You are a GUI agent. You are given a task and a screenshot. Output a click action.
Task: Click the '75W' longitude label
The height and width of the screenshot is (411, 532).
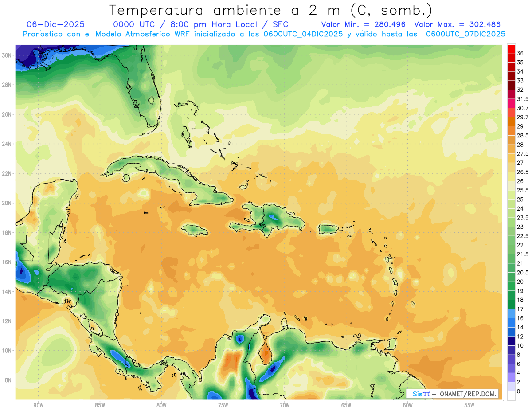(x=223, y=405)
